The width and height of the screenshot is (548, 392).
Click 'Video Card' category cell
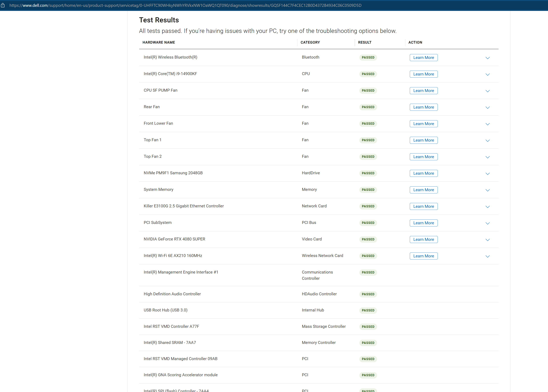point(311,239)
